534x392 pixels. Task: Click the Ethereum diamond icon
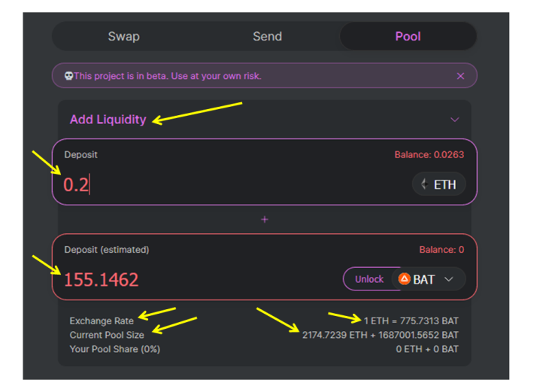(424, 184)
